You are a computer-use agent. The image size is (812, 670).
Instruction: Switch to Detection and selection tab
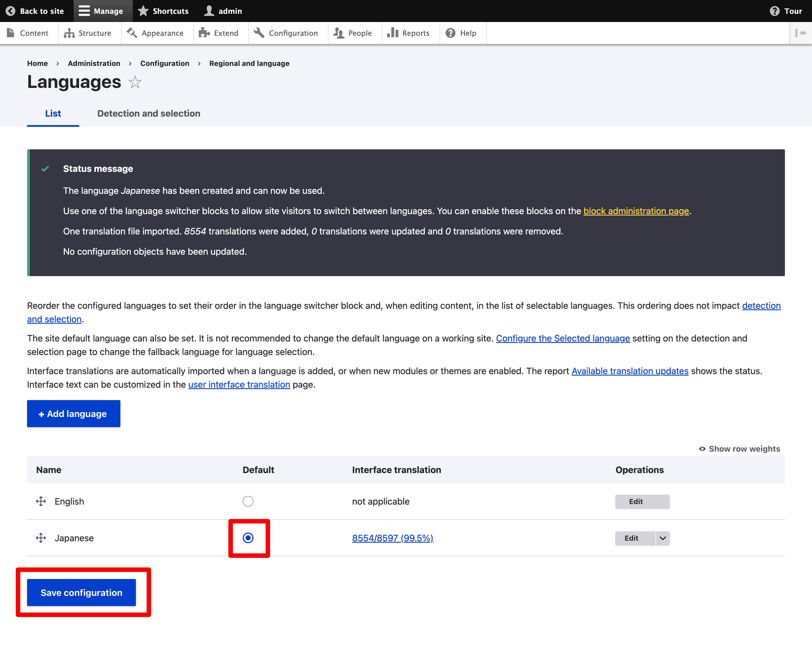click(x=149, y=114)
